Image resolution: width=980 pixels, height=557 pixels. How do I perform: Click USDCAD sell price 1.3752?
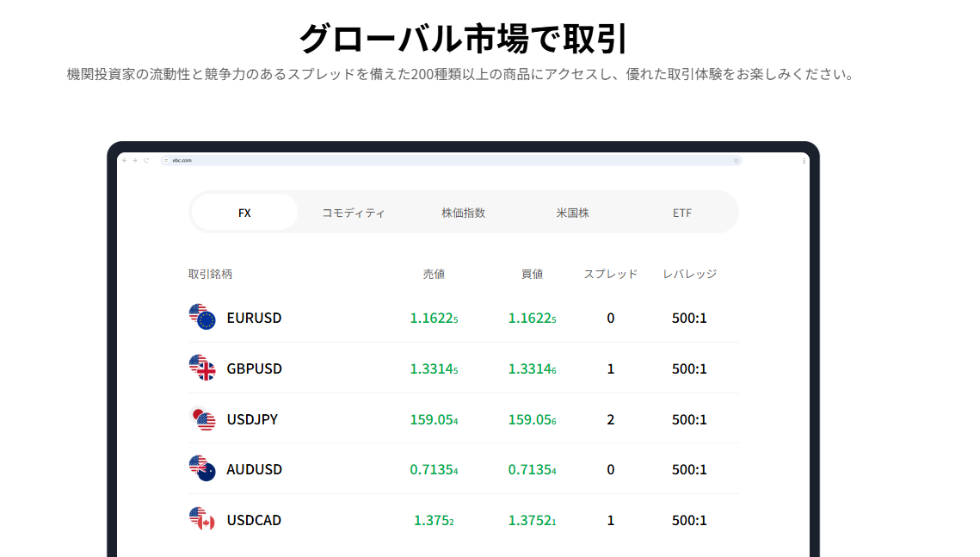[x=434, y=520]
